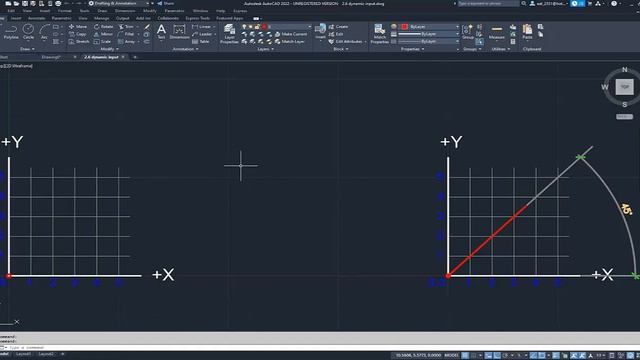Toggle layer on/off lightbulb icon
This screenshot has width=640, height=360.
pyautogui.click(x=244, y=27)
